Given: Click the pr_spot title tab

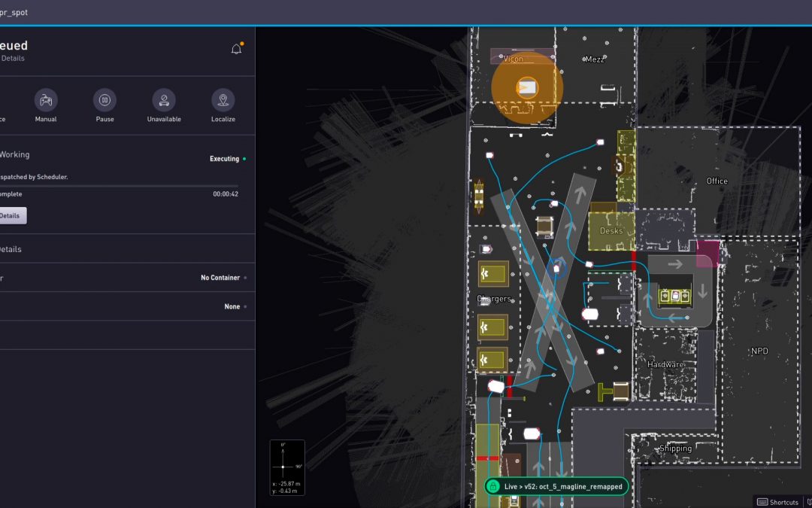Looking at the screenshot, I should click(x=15, y=12).
